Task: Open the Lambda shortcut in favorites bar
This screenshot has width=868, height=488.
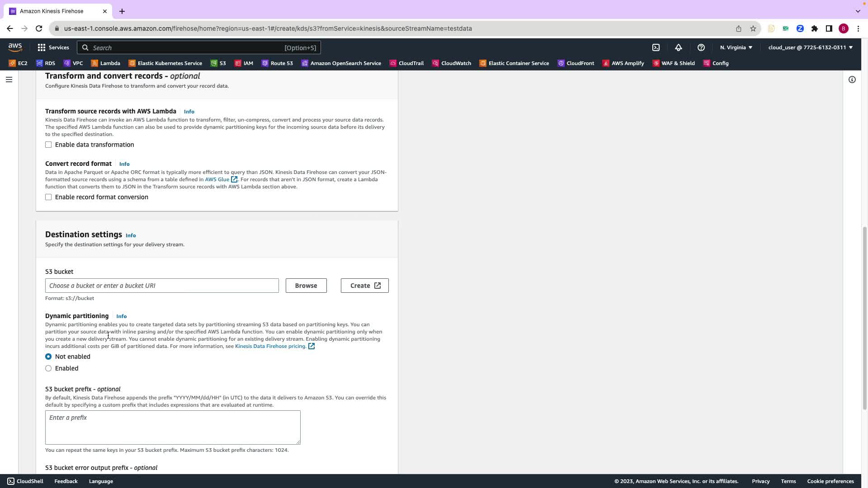Action: 106,63
